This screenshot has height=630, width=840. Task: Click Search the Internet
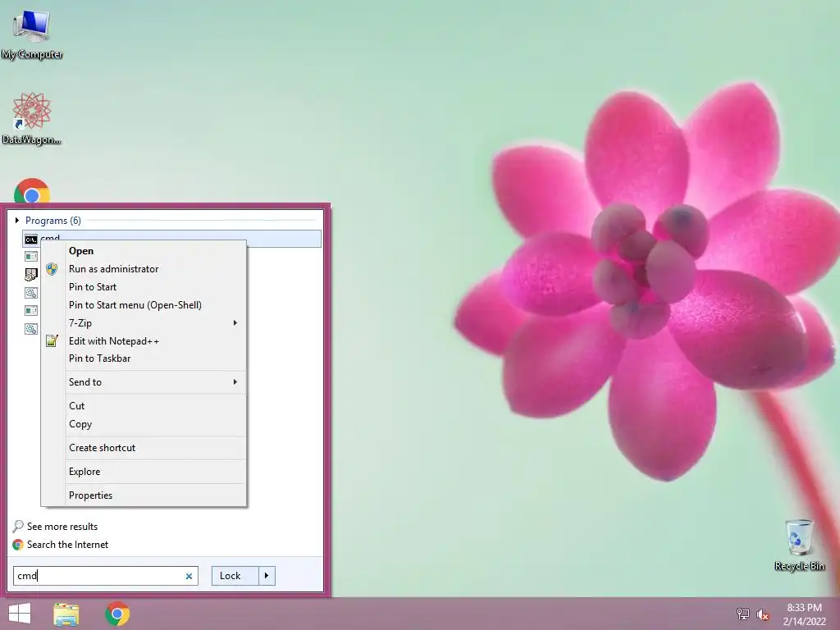pyautogui.click(x=67, y=545)
